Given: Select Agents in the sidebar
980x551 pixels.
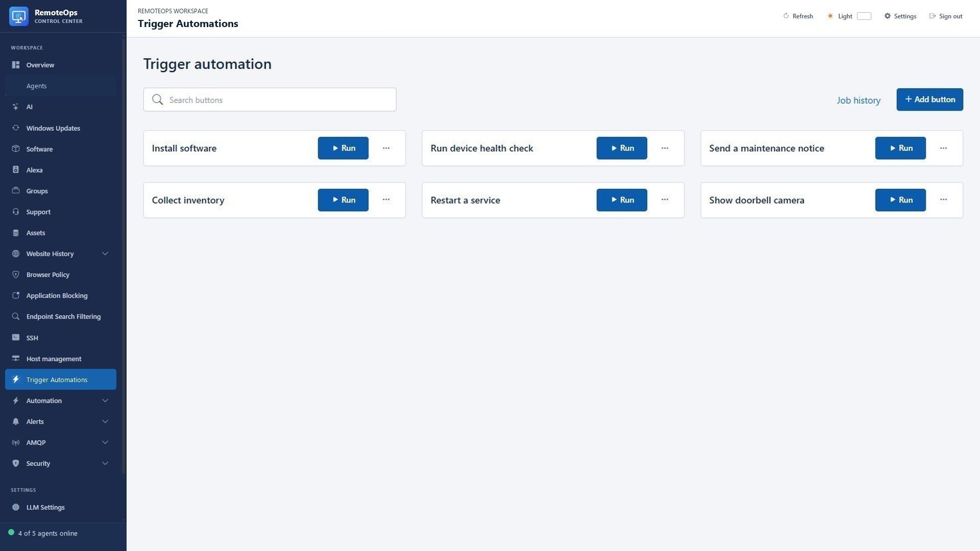Looking at the screenshot, I should coord(61,86).
